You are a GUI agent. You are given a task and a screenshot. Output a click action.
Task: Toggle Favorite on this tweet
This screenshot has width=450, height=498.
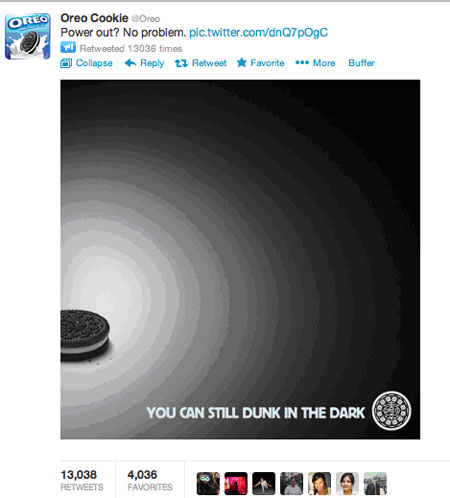tap(261, 63)
